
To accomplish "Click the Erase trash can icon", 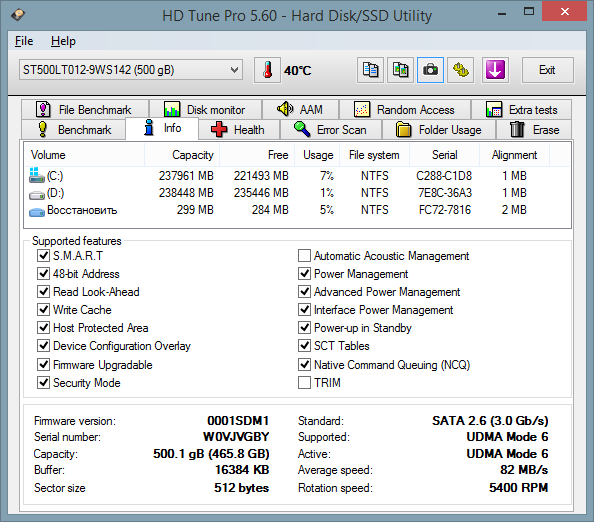I will pyautogui.click(x=517, y=129).
